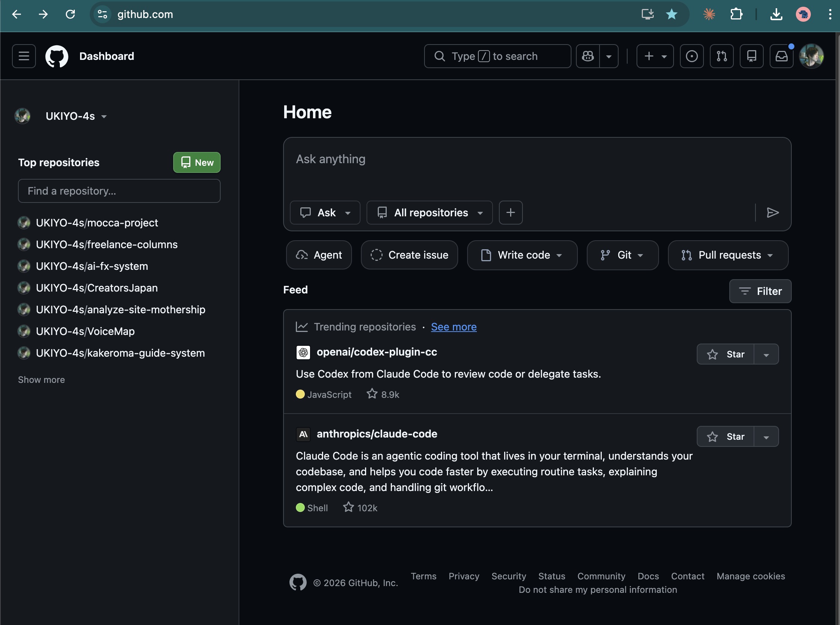Image resolution: width=840 pixels, height=625 pixels.
Task: Expand the Git dropdown
Action: (623, 255)
